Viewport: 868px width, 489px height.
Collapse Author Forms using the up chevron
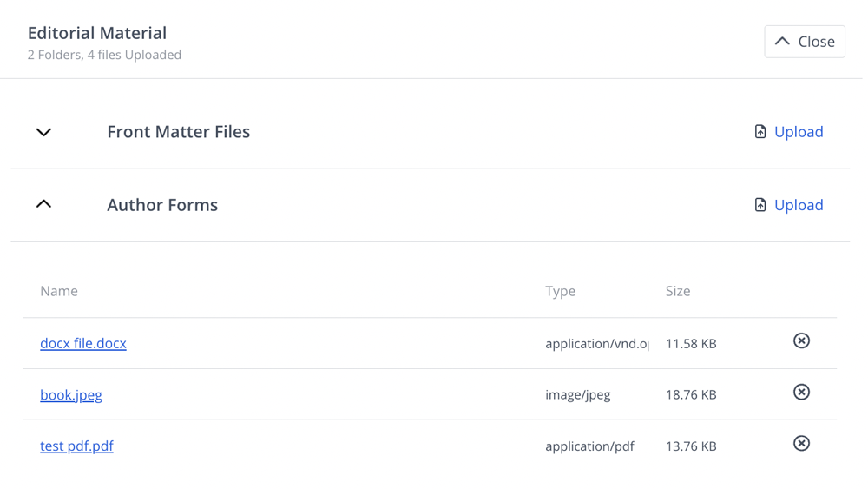[x=43, y=204]
